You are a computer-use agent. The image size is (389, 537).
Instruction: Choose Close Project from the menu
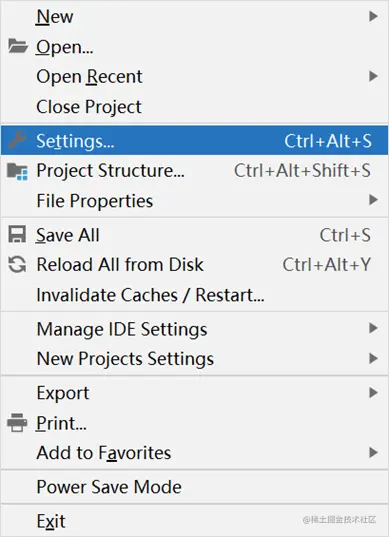point(194,107)
